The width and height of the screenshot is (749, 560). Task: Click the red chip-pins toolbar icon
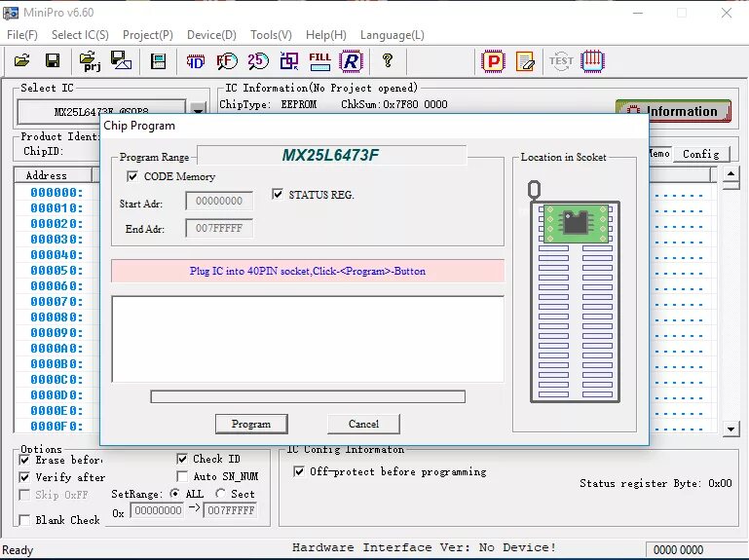(592, 61)
